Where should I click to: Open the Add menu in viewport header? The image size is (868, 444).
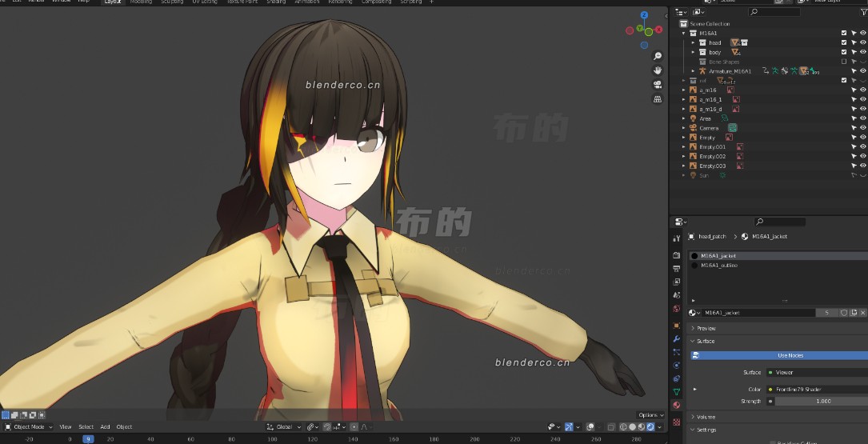point(105,427)
